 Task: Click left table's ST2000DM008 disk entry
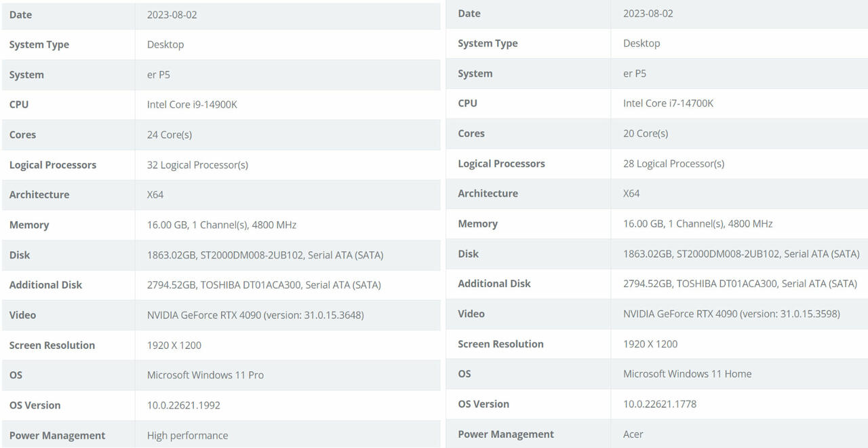(x=265, y=255)
